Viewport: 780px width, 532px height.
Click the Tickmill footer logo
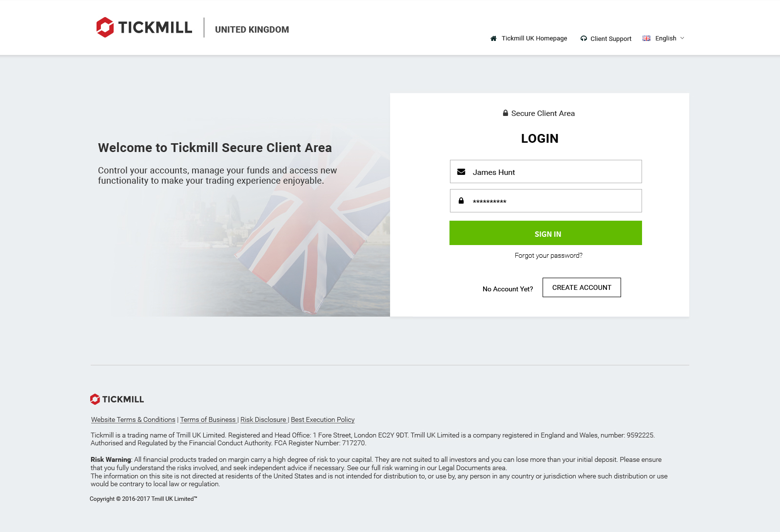click(x=117, y=399)
